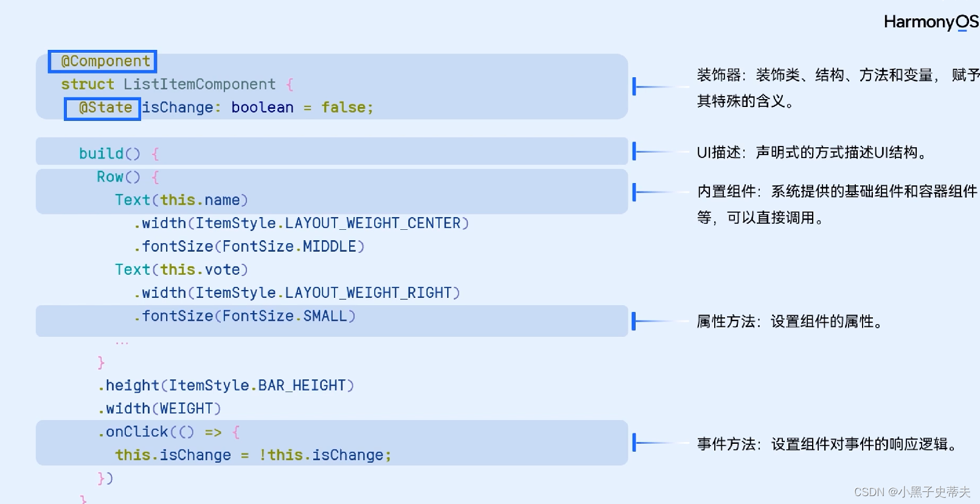Image resolution: width=980 pixels, height=504 pixels.
Task: Click the 'UI描述' annotation text
Action: pyautogui.click(x=814, y=152)
